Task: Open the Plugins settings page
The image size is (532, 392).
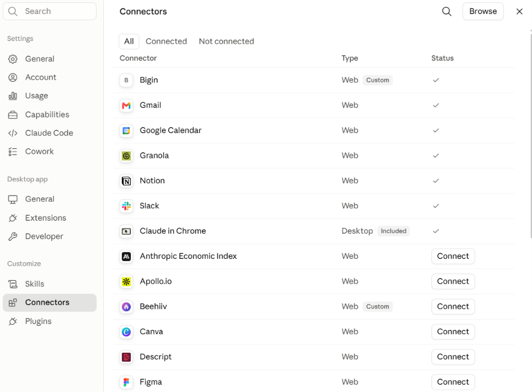Action: [x=49, y=321]
